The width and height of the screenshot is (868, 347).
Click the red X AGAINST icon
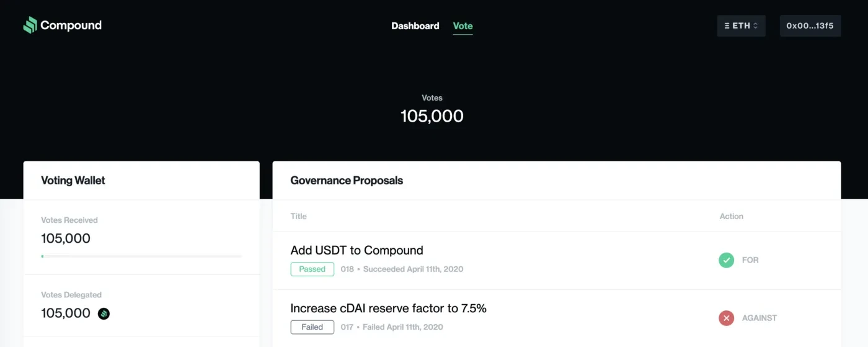[x=726, y=318]
